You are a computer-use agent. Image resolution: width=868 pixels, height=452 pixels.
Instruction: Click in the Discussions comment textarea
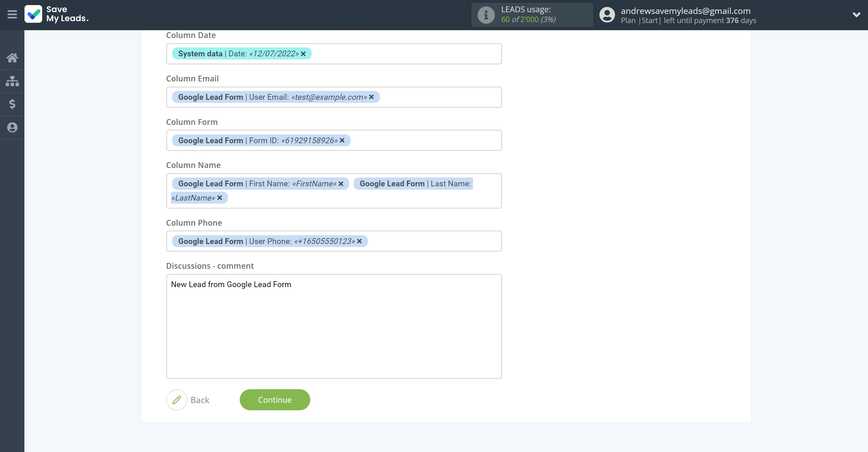point(334,326)
